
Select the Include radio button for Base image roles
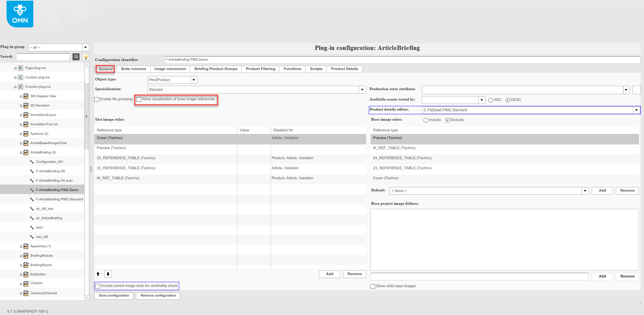(x=426, y=120)
